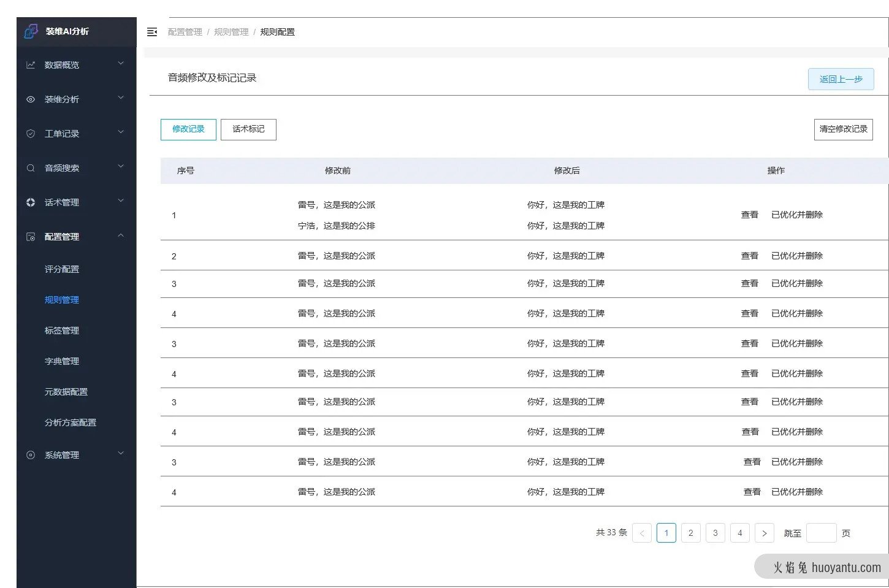
Task: Click the 序号 column header
Action: [x=186, y=170]
